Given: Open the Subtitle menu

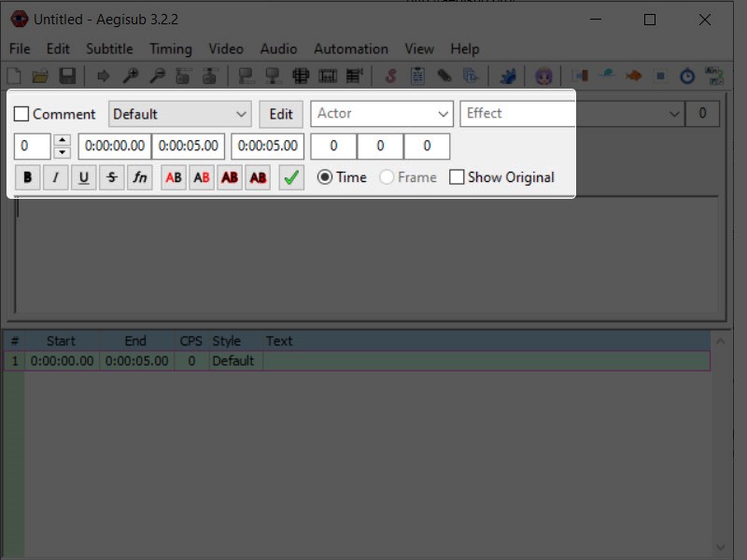Looking at the screenshot, I should point(109,49).
